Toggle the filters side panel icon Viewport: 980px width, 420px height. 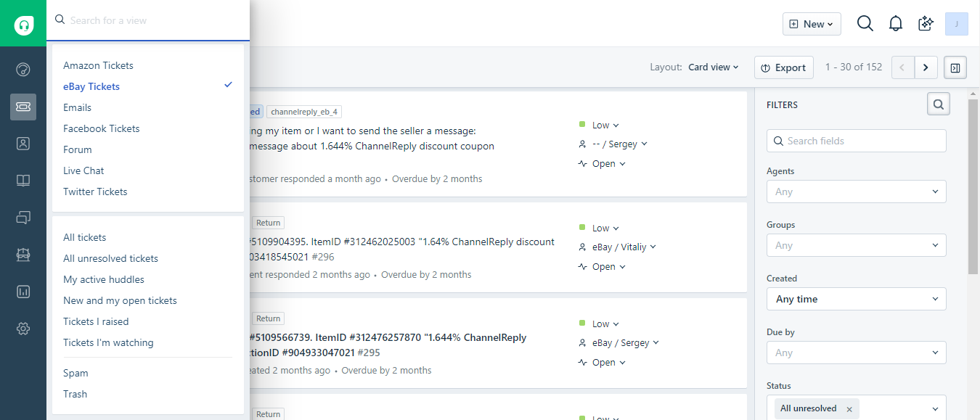pyautogui.click(x=955, y=67)
